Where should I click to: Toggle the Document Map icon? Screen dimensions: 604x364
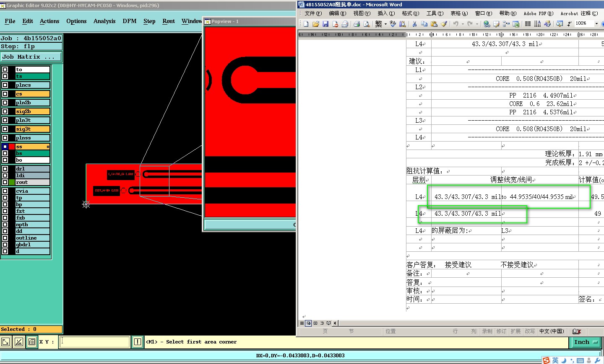pyautogui.click(x=560, y=24)
